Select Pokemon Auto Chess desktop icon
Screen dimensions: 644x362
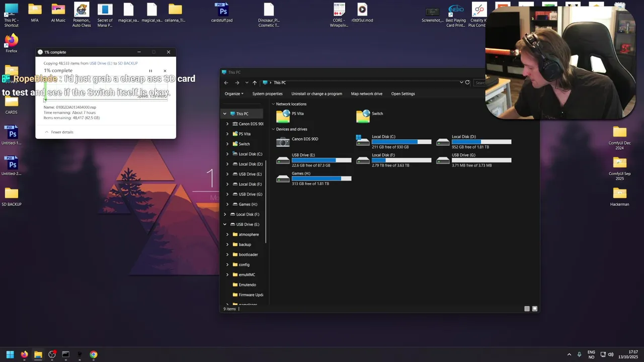click(x=82, y=15)
